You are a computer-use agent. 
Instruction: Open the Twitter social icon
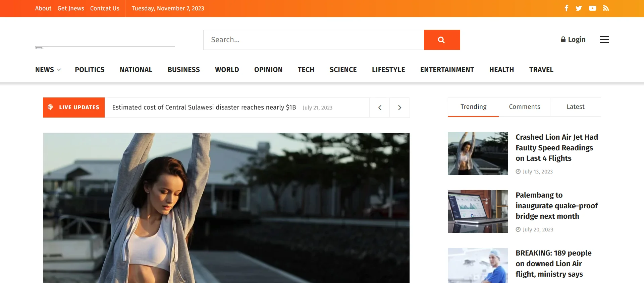(579, 8)
